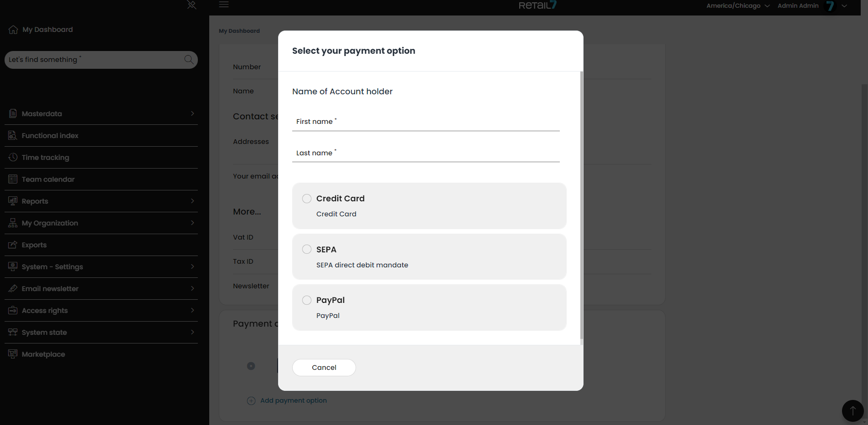The width and height of the screenshot is (868, 425).
Task: Select the Credit Card payment option
Action: pos(306,199)
